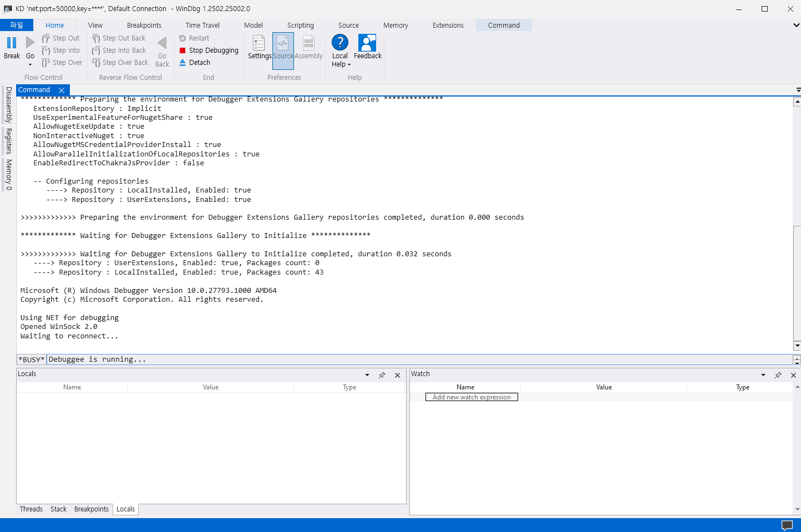801x532 pixels.
Task: Click Watch panel scrollbar up arrow
Action: coord(797,387)
